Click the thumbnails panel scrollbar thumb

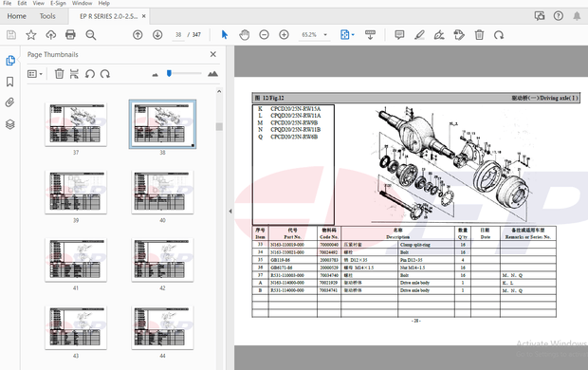[219, 126]
